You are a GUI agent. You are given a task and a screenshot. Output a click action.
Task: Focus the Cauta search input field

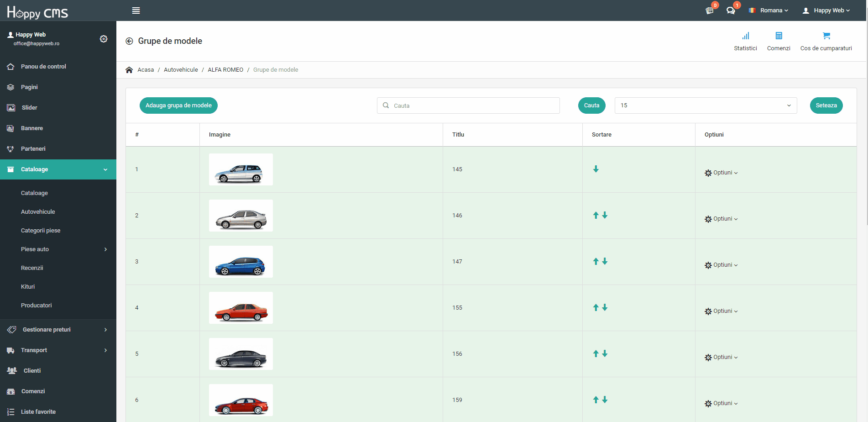click(x=468, y=105)
